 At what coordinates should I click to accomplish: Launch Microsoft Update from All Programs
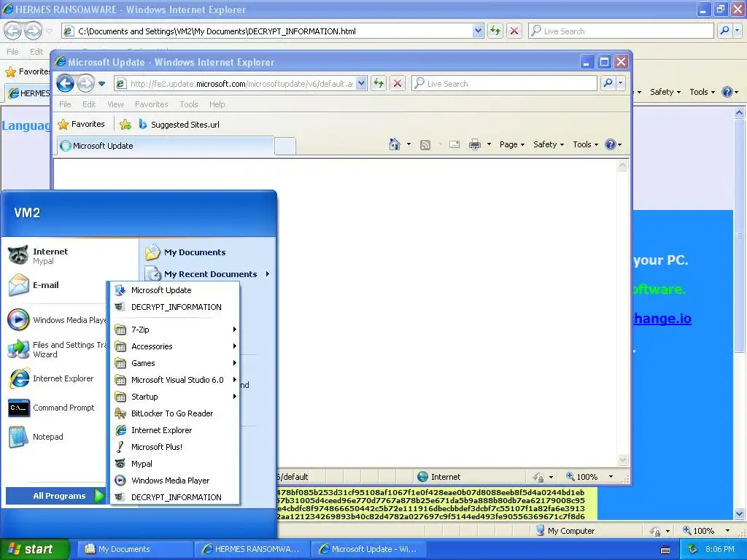[x=175, y=290]
